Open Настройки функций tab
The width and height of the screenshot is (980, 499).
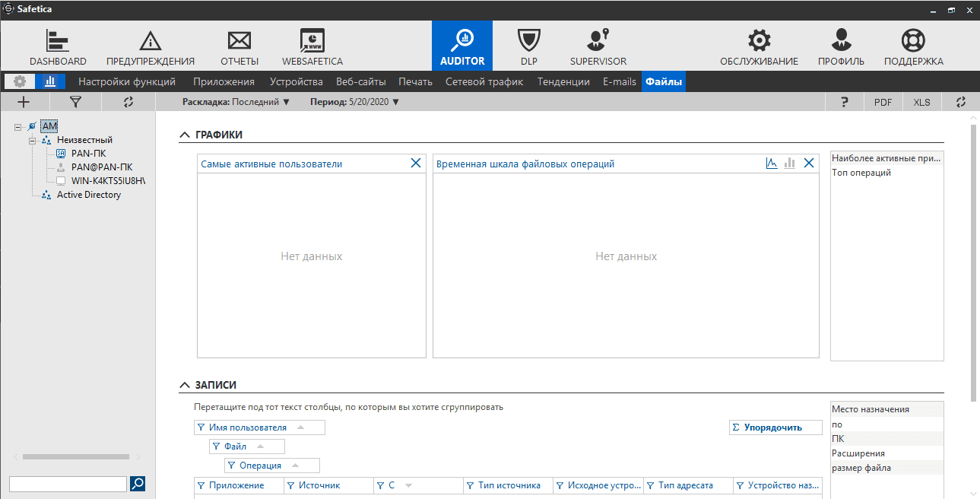tap(127, 81)
